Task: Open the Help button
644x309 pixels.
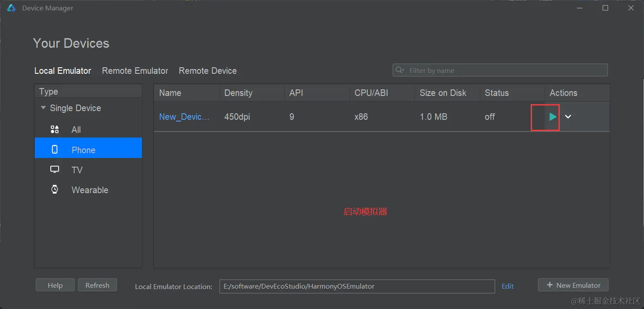Action: pos(55,285)
